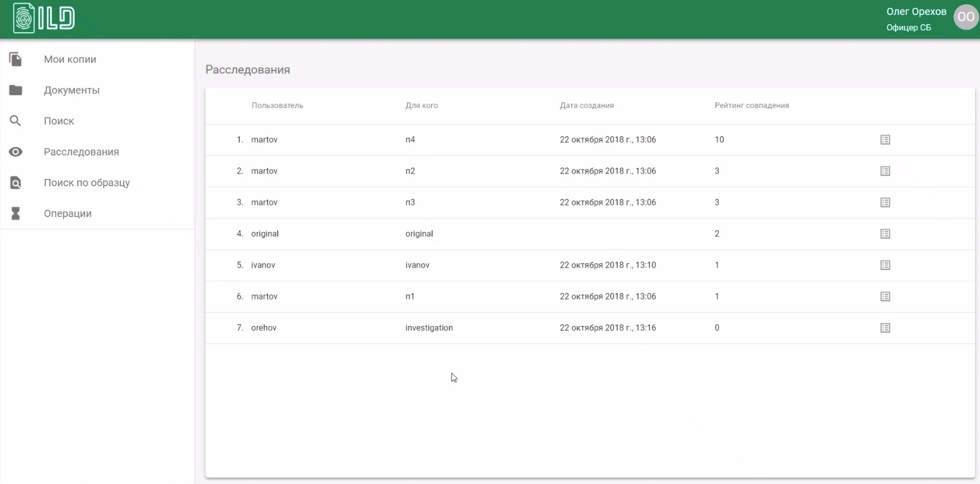980x484 pixels.
Task: Click the creation date in row п2
Action: 608,171
